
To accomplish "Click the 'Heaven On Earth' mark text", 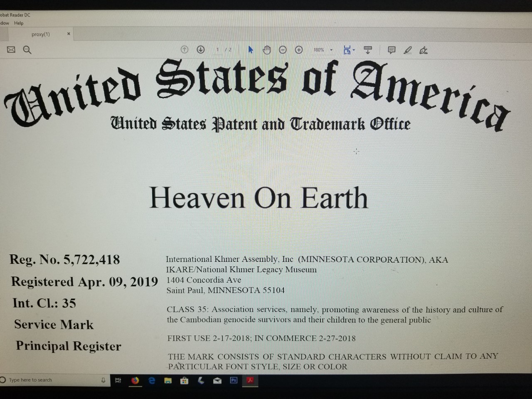I will coord(259,198).
